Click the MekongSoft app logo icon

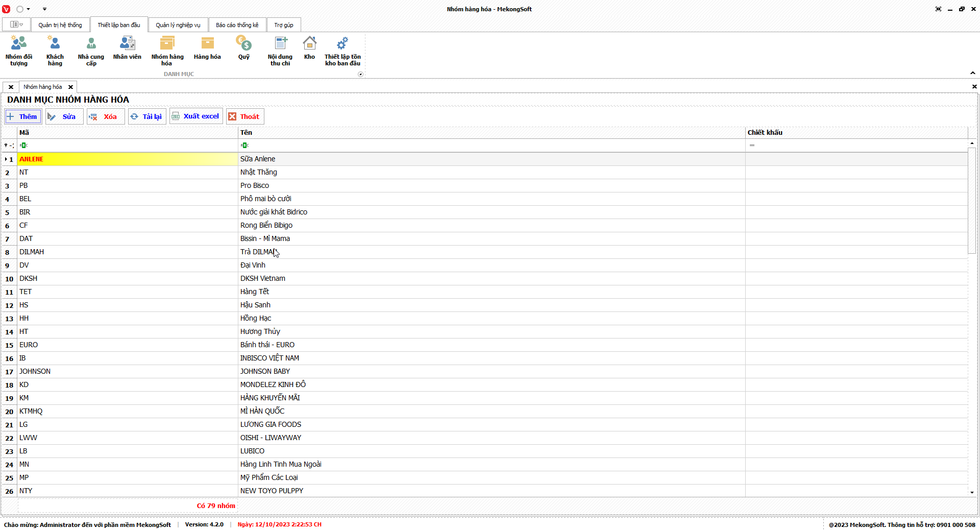pos(6,9)
